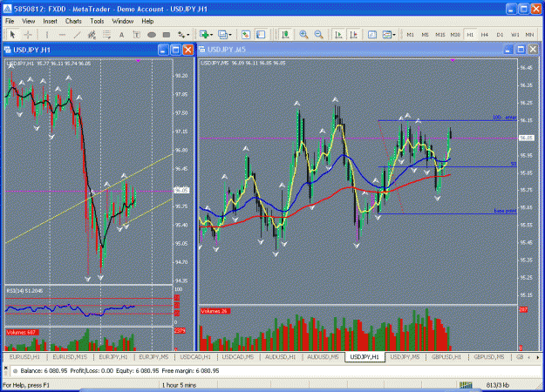Select the Fibonacci retracement tool

[106, 35]
